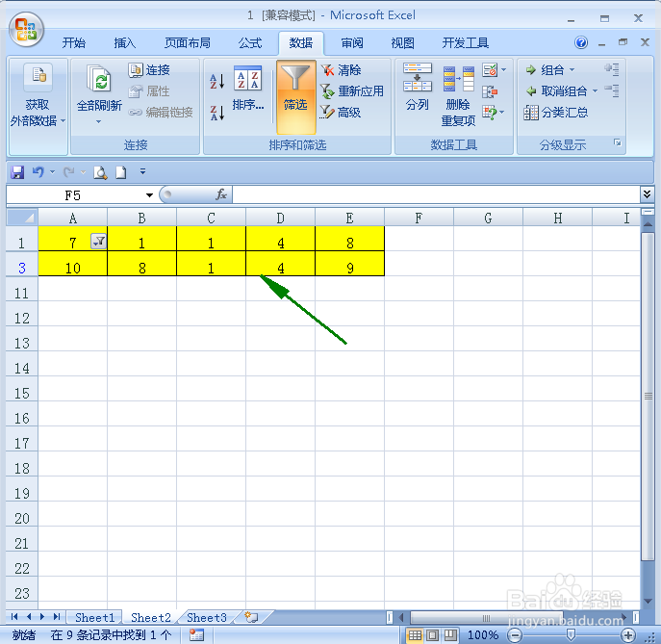Click the zoom slider handle
The image size is (661, 644).
[571, 634]
